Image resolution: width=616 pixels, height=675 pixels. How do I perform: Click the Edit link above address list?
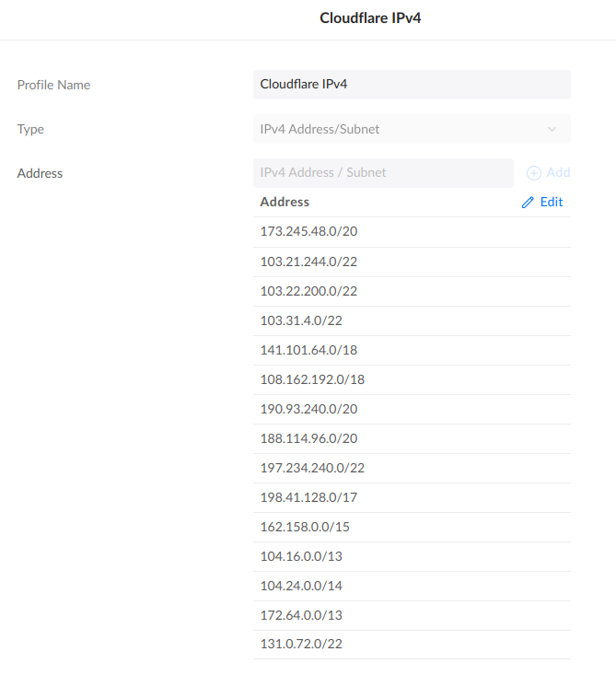[551, 203]
